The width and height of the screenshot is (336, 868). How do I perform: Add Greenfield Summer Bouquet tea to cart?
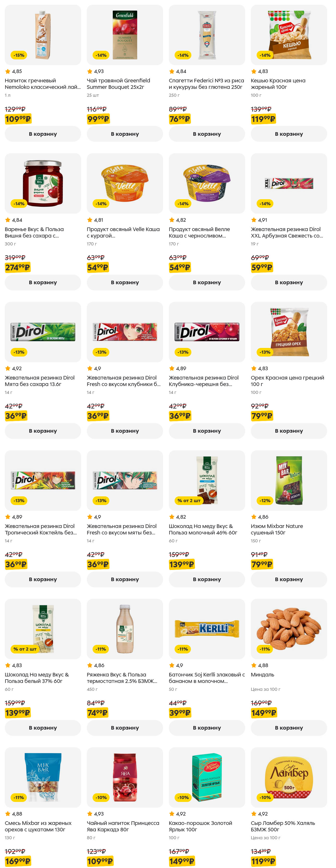(x=124, y=134)
